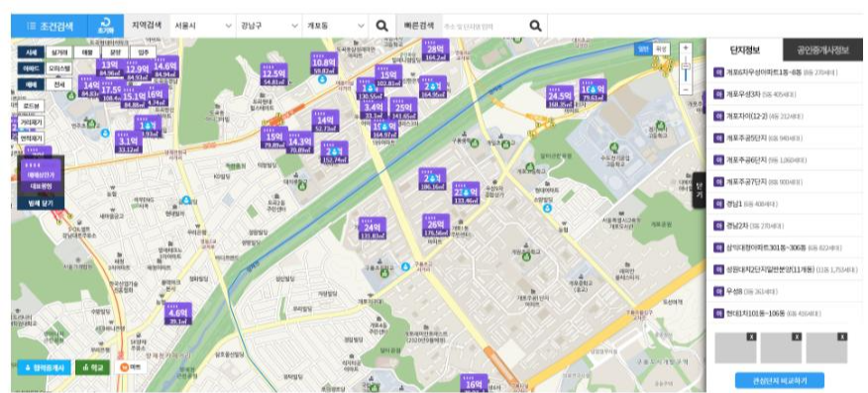Select the 13억 84.96㎡ price marker

click(109, 68)
